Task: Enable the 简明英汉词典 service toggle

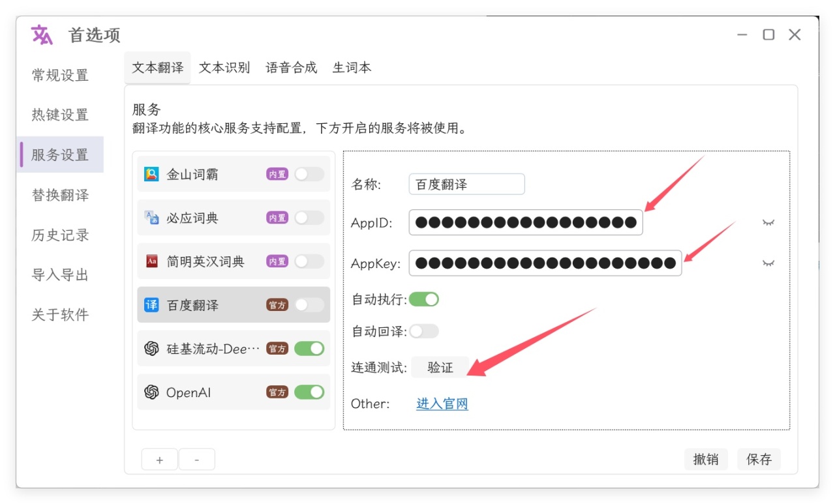Action: (309, 261)
